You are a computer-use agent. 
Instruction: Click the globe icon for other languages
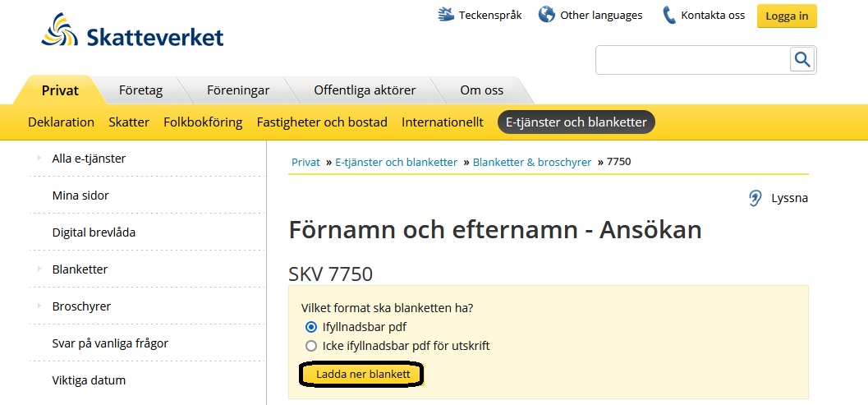(x=547, y=15)
